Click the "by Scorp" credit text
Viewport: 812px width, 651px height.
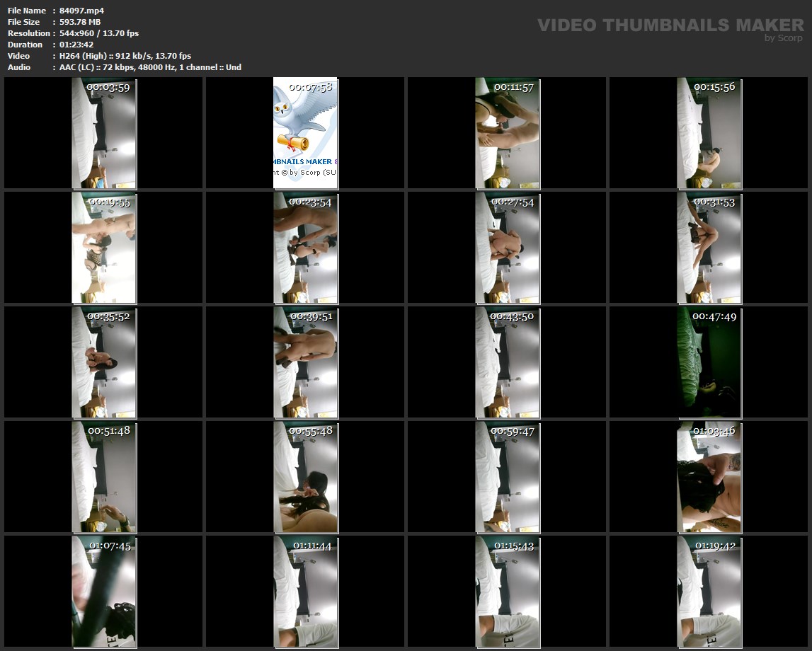click(x=783, y=38)
